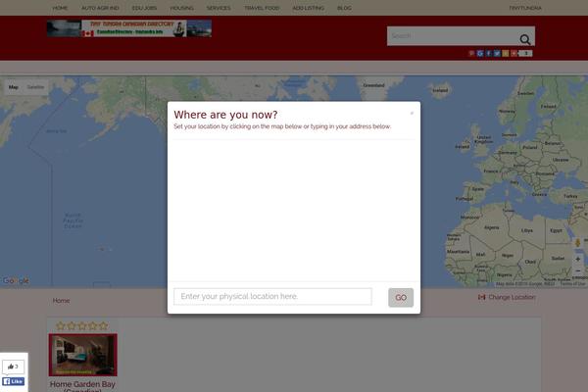Click the TINYTUNDRA link at top right

(525, 8)
